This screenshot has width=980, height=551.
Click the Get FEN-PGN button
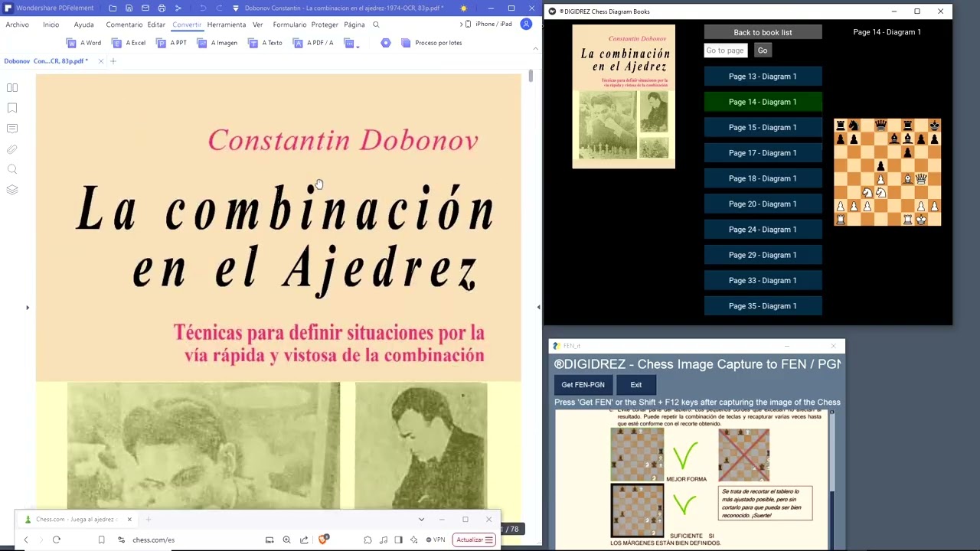click(583, 385)
